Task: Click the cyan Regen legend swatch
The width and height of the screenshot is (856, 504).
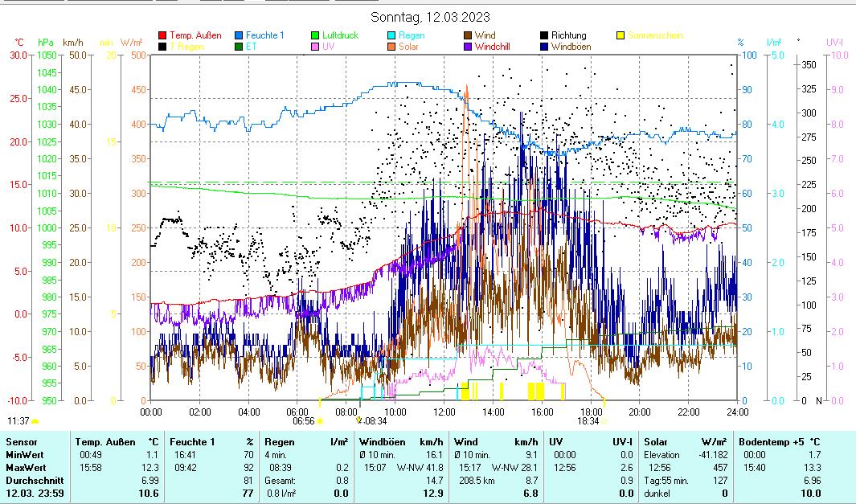Action: (x=391, y=35)
